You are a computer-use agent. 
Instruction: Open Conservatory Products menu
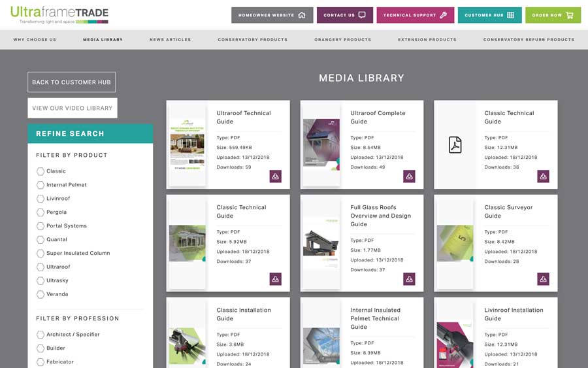(x=252, y=40)
